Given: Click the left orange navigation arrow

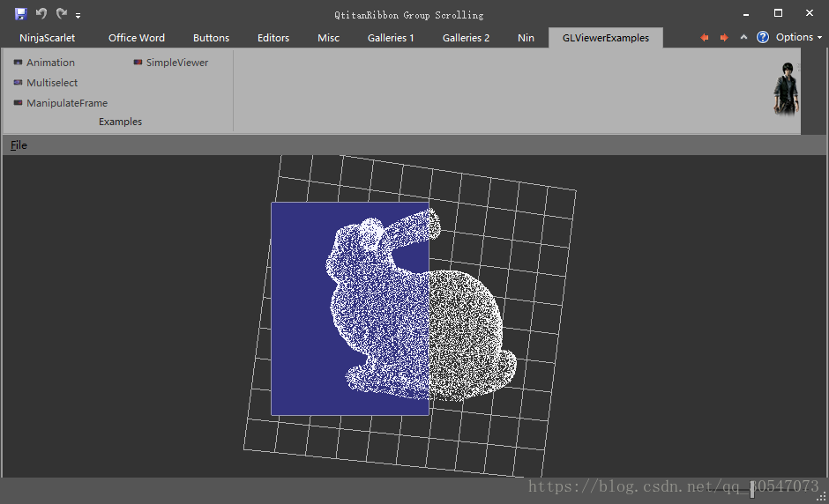Looking at the screenshot, I should (705, 38).
